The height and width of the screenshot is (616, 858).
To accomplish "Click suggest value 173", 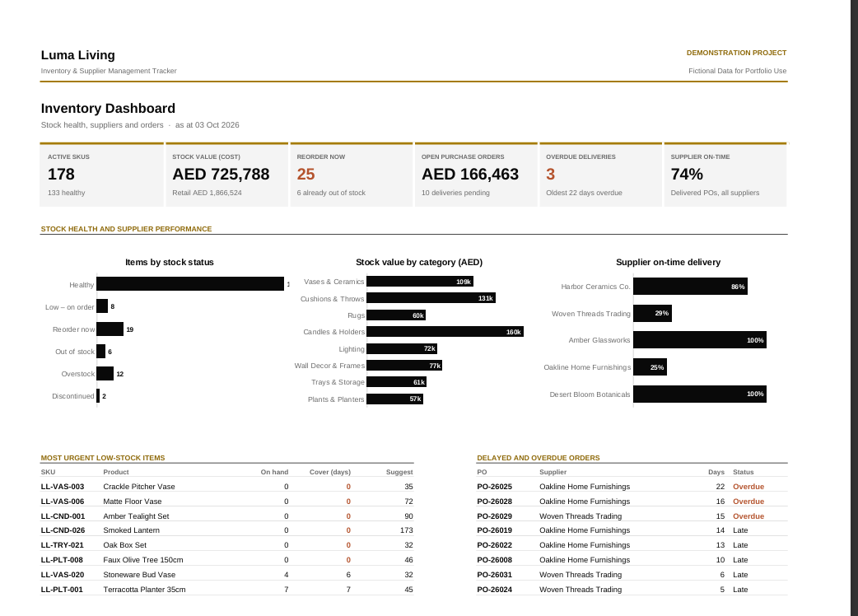I will click(x=407, y=530).
